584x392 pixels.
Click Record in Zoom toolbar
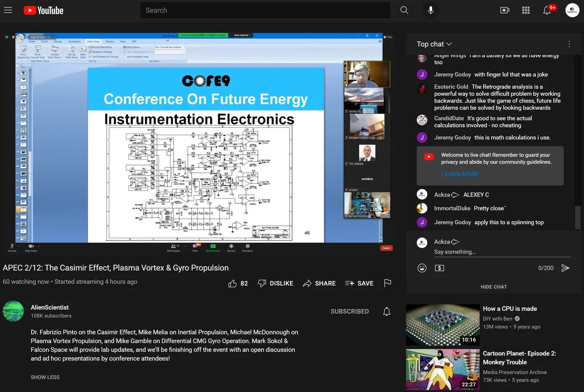(231, 248)
